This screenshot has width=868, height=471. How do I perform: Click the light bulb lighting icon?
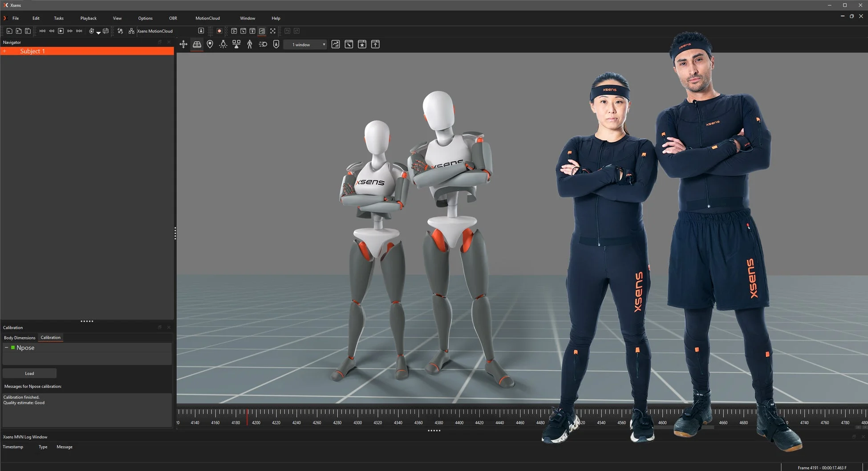tap(223, 44)
